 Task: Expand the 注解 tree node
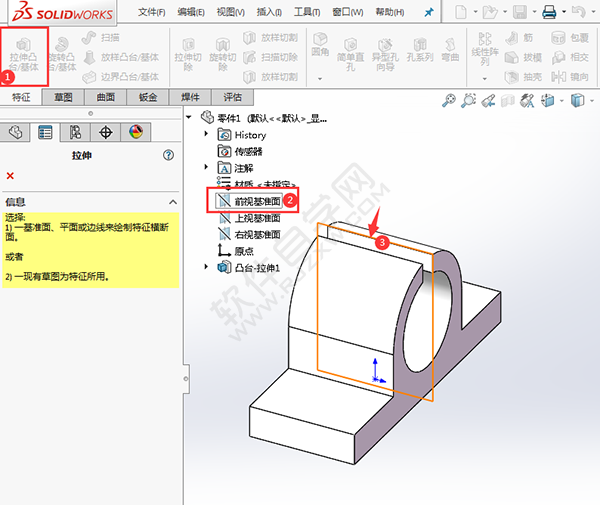pos(206,167)
